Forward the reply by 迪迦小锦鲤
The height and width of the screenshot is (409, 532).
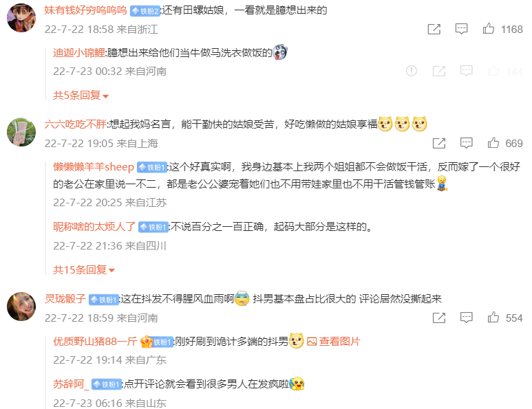438,71
